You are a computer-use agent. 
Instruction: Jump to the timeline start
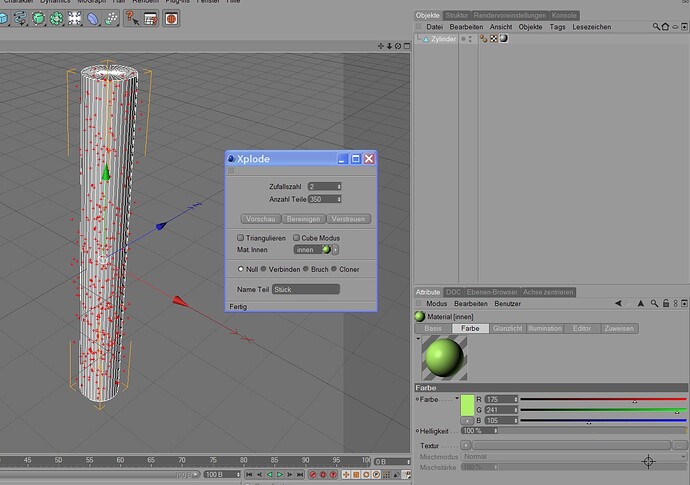pos(249,474)
